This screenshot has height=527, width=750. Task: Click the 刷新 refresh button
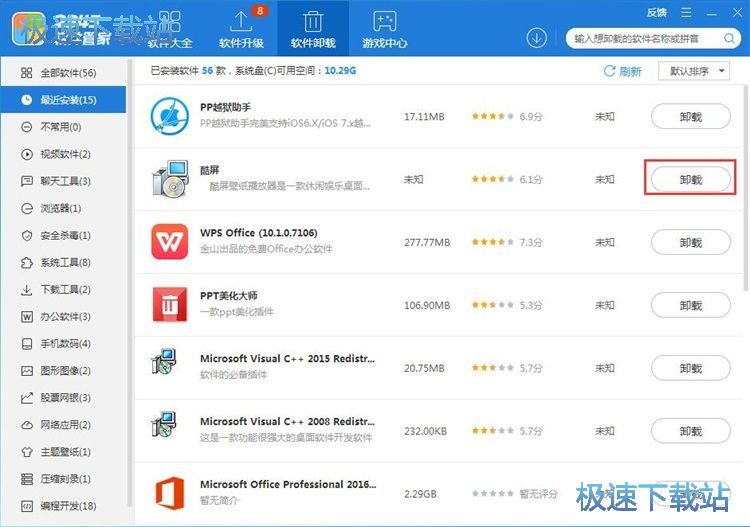622,71
